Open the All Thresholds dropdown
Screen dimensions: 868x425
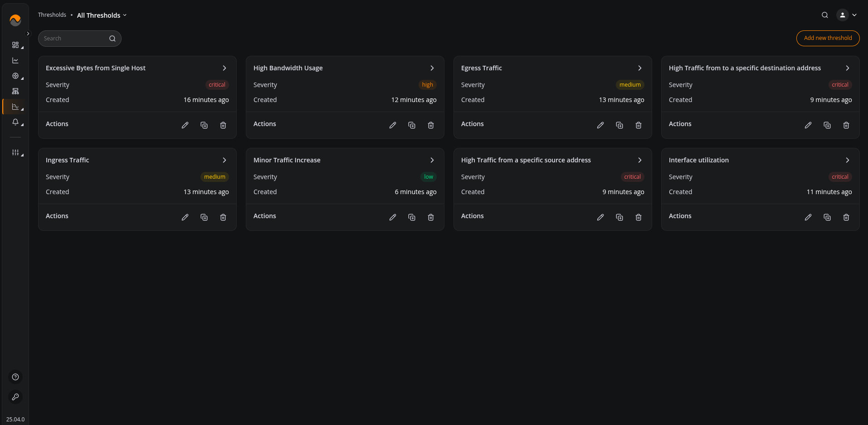101,15
